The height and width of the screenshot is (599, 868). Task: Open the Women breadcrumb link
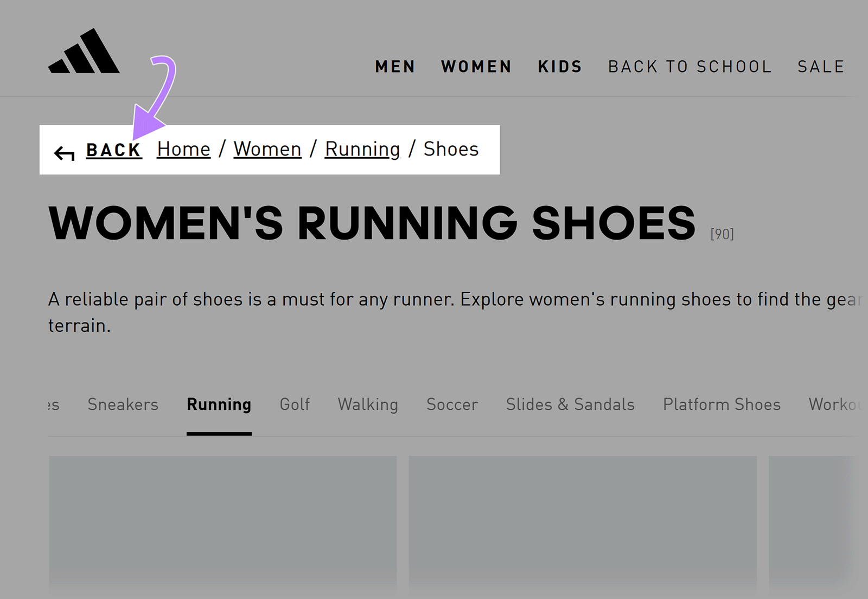coord(267,149)
